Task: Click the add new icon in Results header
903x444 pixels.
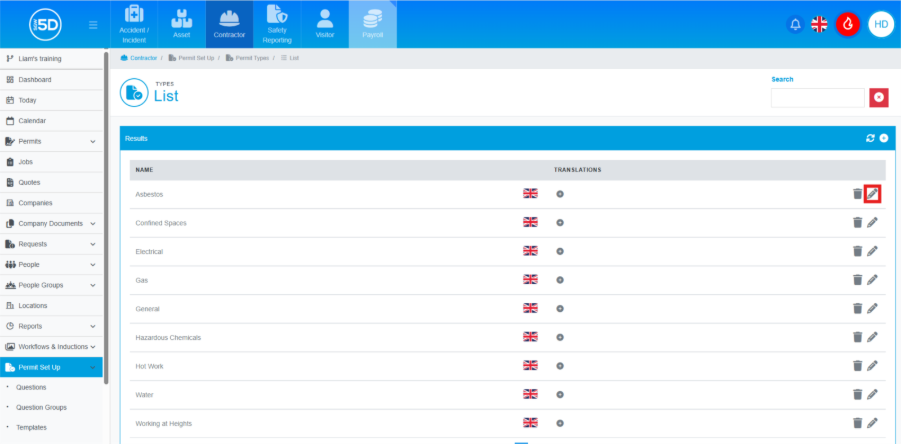Action: 883,138
